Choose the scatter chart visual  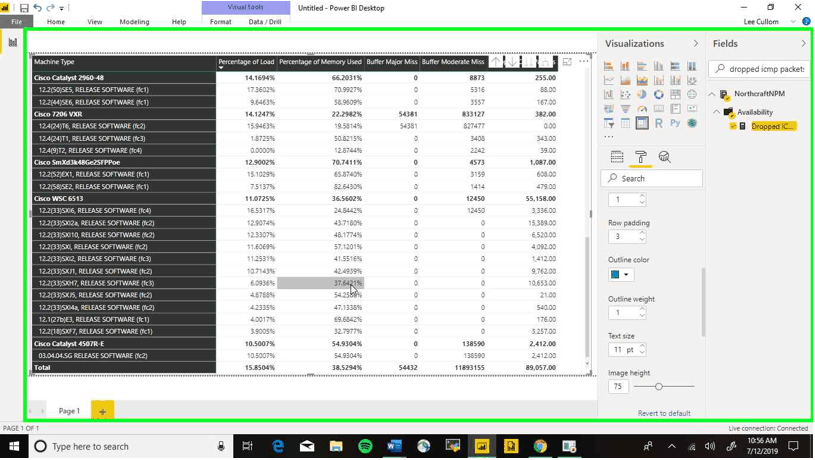tap(625, 95)
